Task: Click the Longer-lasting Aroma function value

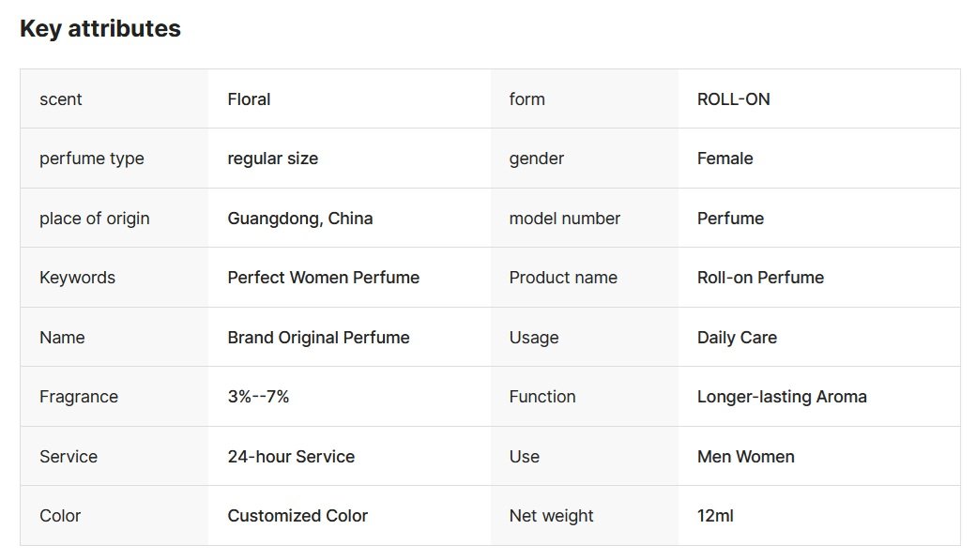Action: point(782,397)
